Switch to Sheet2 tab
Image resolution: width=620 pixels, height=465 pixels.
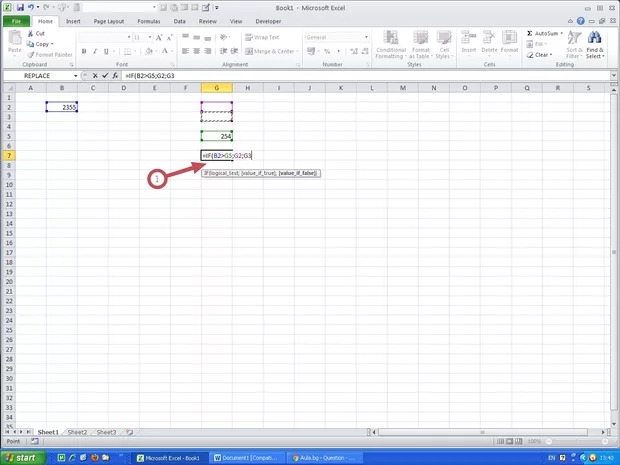pyautogui.click(x=77, y=432)
